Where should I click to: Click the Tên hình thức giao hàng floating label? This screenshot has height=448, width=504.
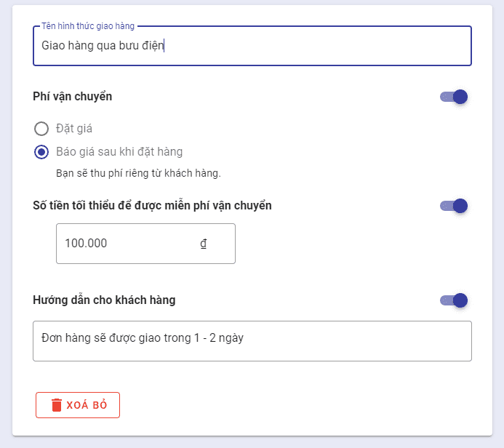88,26
